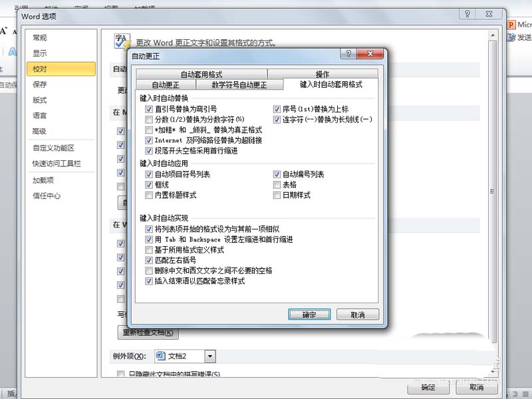Enable 表格 checkbox

(277, 185)
